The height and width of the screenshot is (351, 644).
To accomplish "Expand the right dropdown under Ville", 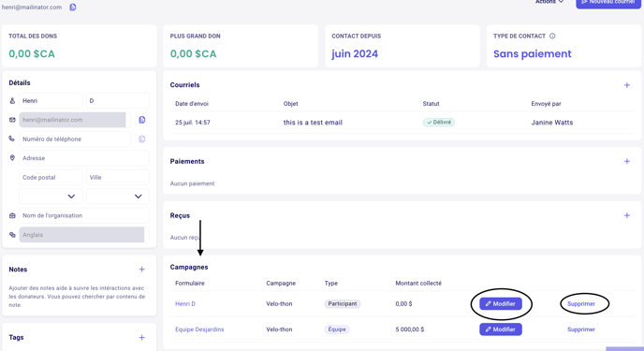I will 118,197.
